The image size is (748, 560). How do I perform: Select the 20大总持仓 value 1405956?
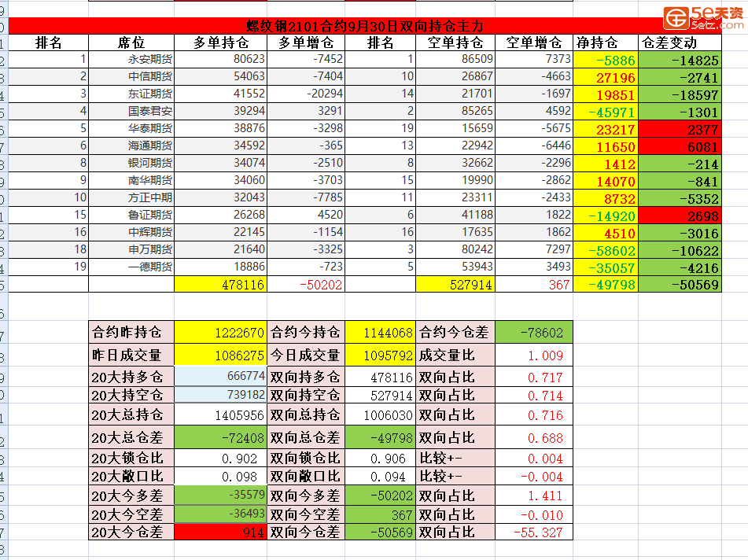[220, 415]
